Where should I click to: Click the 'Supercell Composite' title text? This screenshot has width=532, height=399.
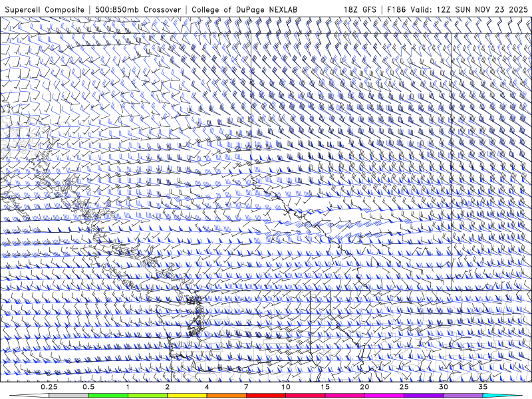click(x=45, y=9)
